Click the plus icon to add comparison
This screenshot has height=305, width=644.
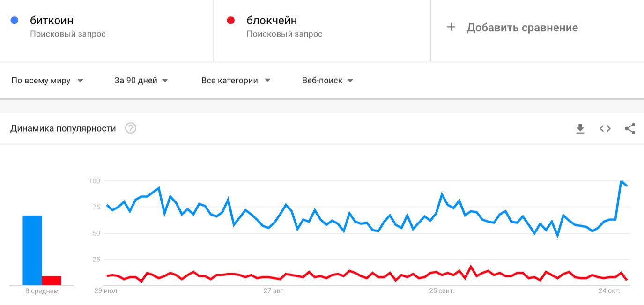[x=451, y=27]
